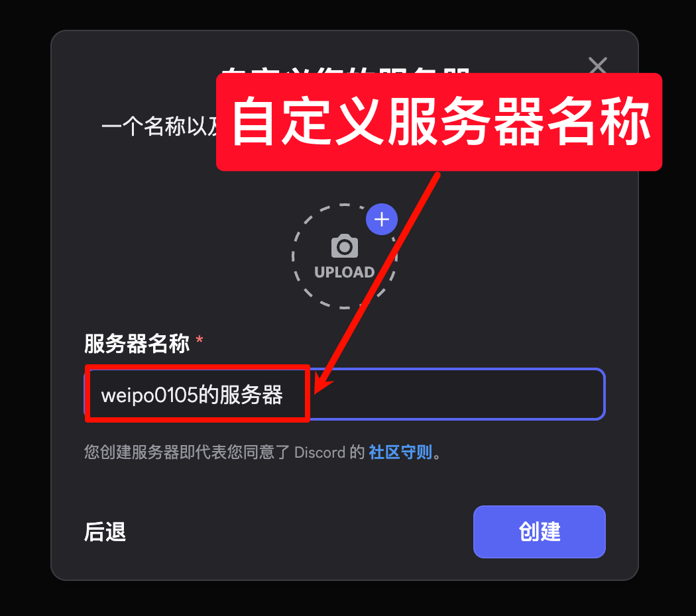Click the empty right side of name input

(x=457, y=394)
